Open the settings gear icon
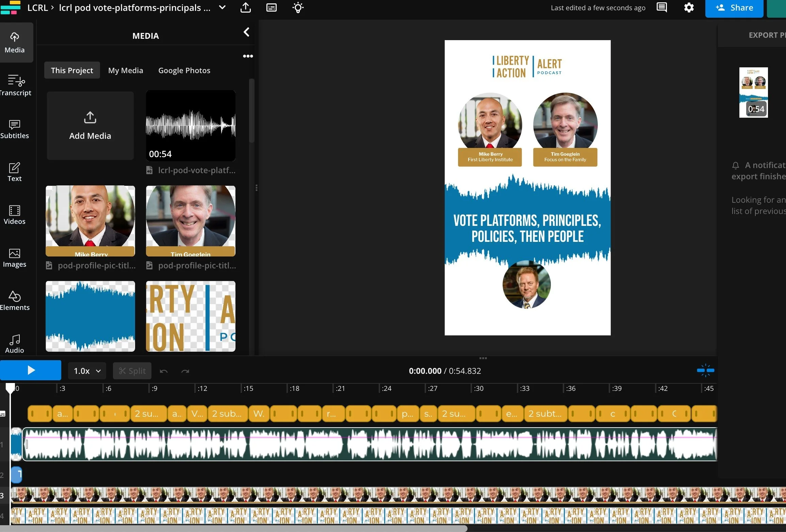This screenshot has height=532, width=786. tap(689, 7)
